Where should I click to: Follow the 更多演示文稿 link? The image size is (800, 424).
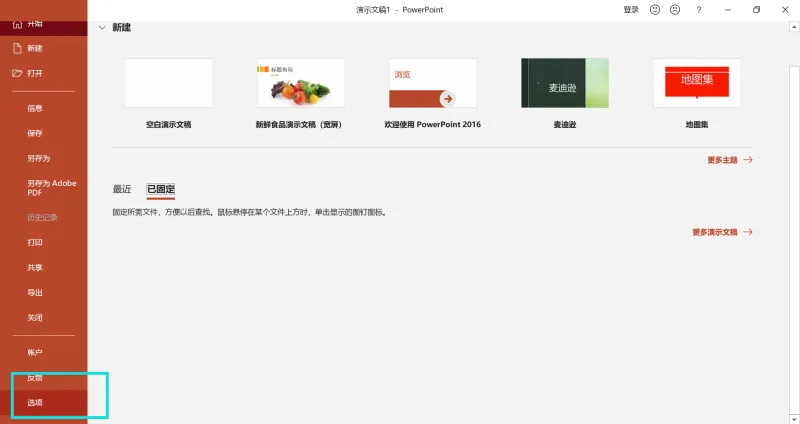[722, 232]
